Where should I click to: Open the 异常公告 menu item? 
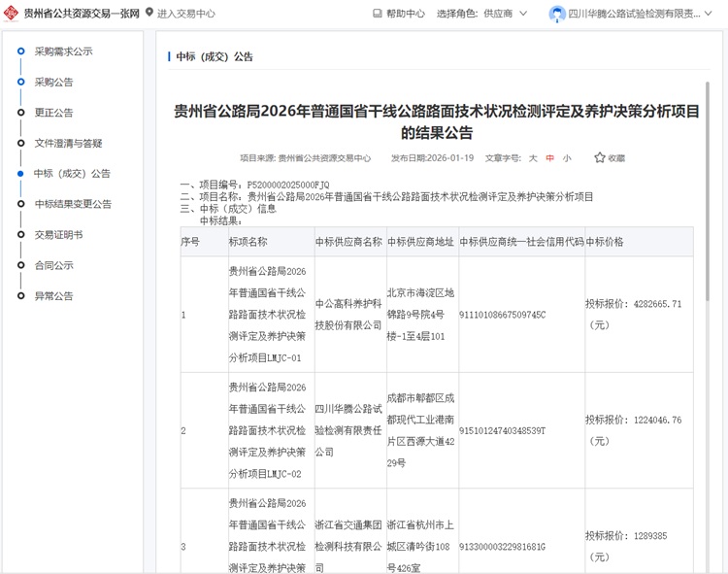pos(53,296)
